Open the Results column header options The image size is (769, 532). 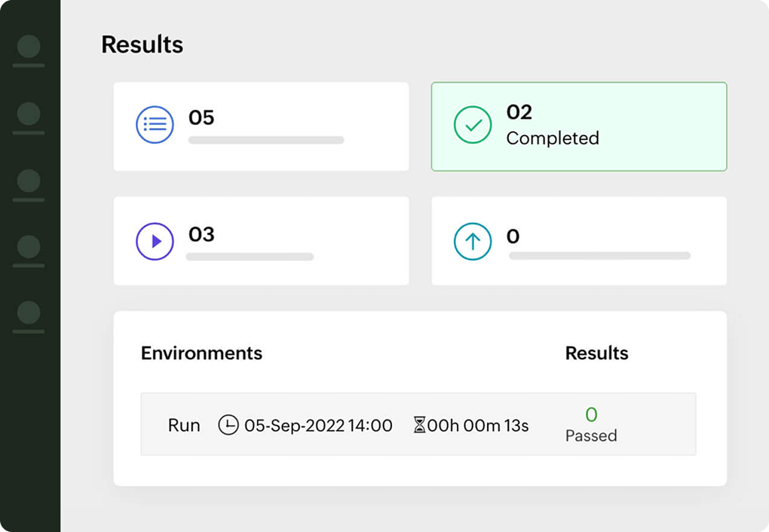597,353
